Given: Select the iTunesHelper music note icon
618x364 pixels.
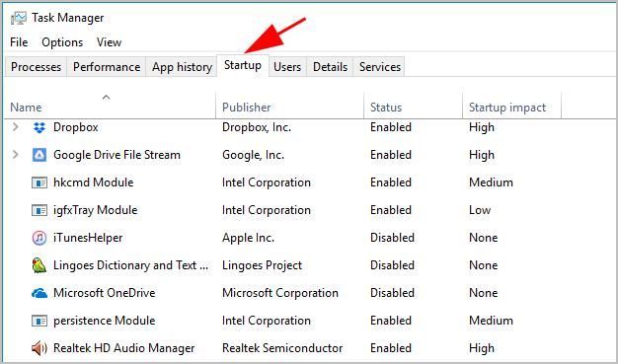Looking at the screenshot, I should tap(39, 238).
